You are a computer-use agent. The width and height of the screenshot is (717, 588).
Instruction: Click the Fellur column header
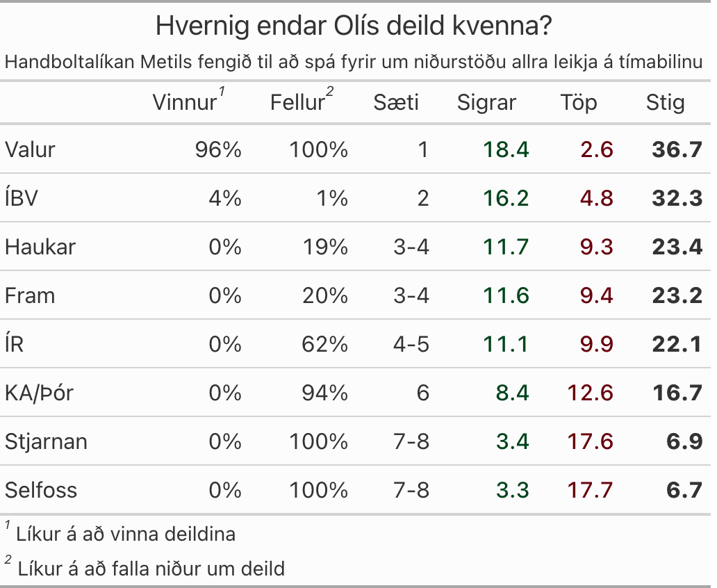click(x=298, y=103)
